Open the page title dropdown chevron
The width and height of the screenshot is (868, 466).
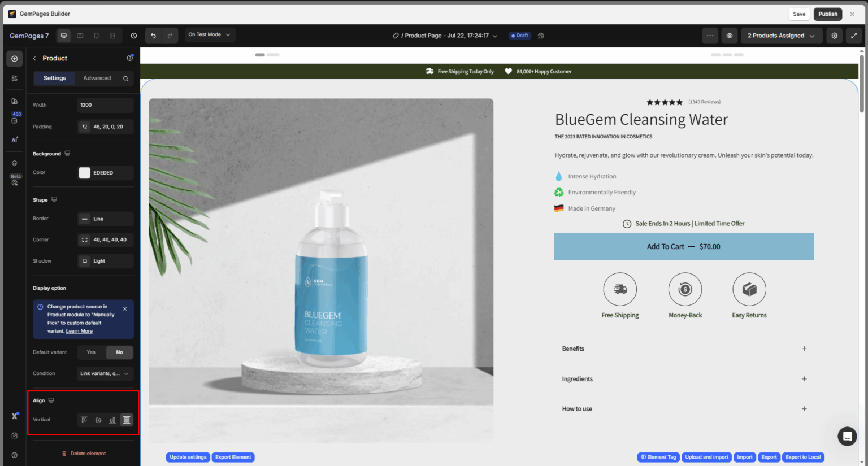pos(495,36)
